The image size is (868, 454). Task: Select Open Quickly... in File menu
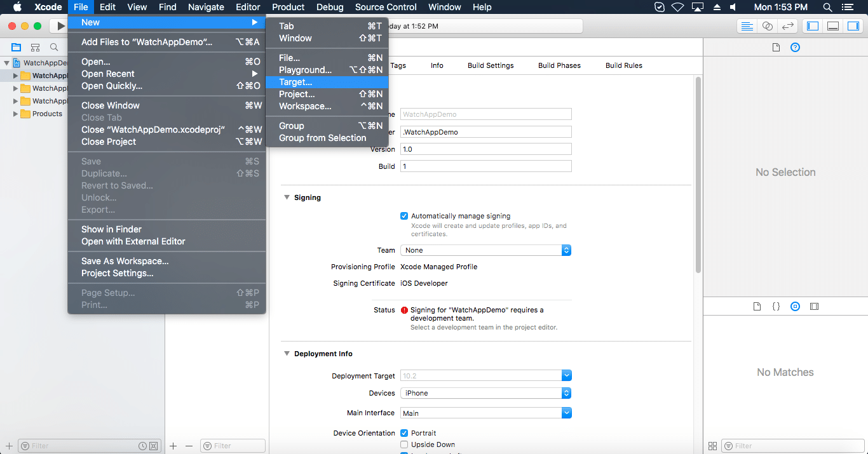click(x=166, y=86)
